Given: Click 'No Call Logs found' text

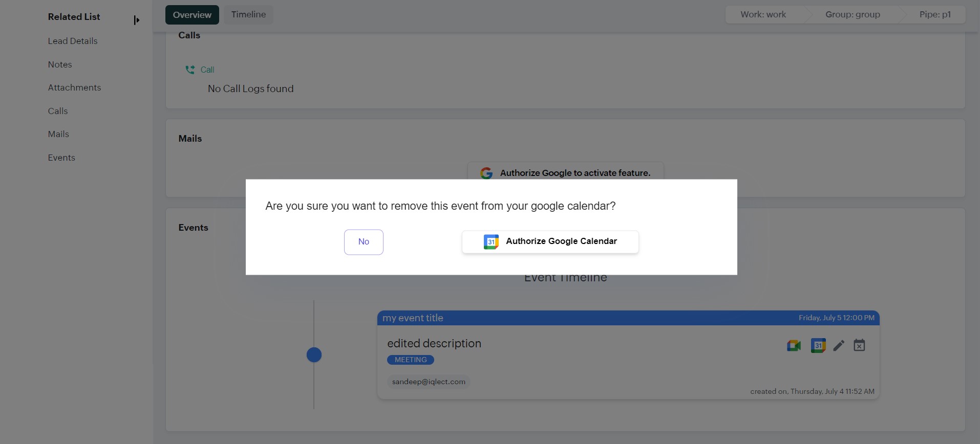Looking at the screenshot, I should pyautogui.click(x=251, y=88).
